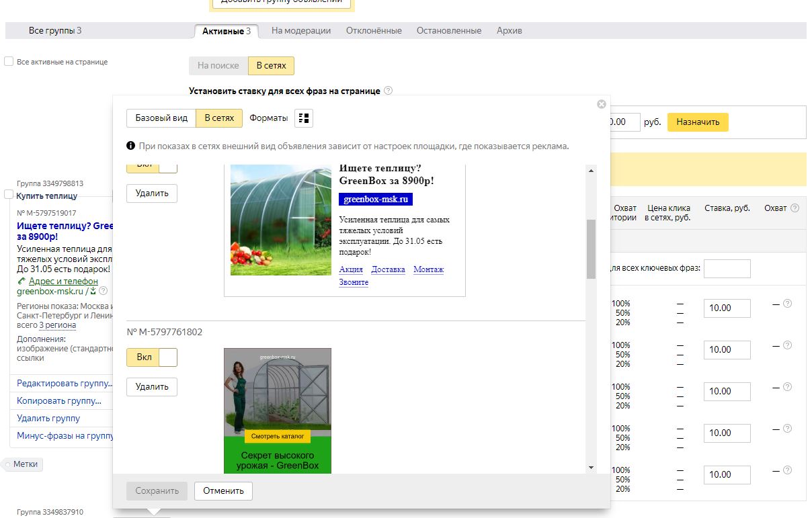Click help icon next to 'Установить ставку для всех фраз'
This screenshot has height=518, width=812.
[389, 91]
